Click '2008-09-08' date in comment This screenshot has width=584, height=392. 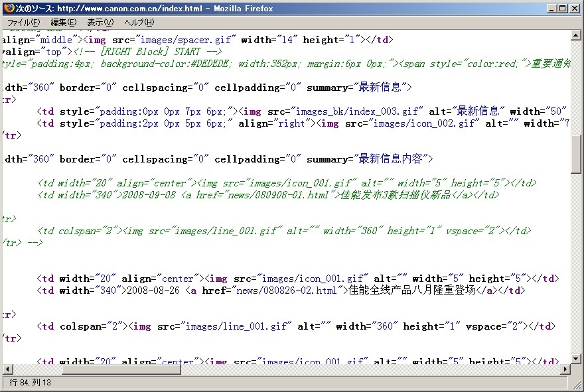coord(149,194)
